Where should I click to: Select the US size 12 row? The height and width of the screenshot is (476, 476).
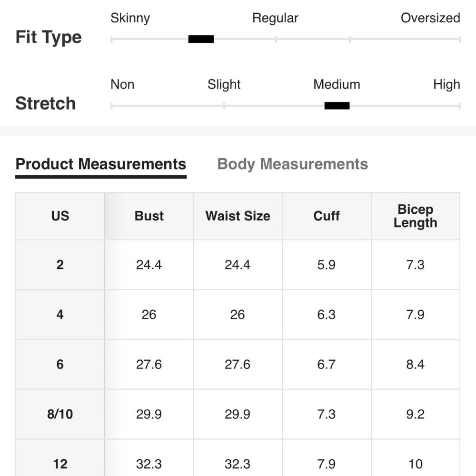[x=238, y=458]
